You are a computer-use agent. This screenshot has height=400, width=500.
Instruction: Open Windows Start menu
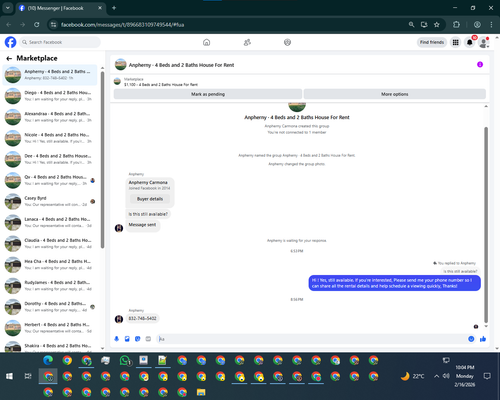pos(9,376)
